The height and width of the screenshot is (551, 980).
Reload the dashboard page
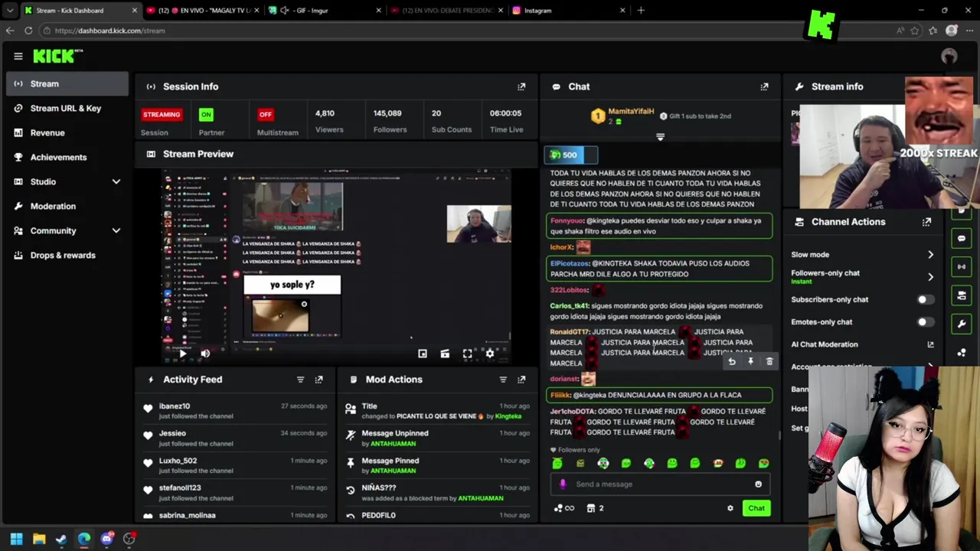[x=28, y=31]
